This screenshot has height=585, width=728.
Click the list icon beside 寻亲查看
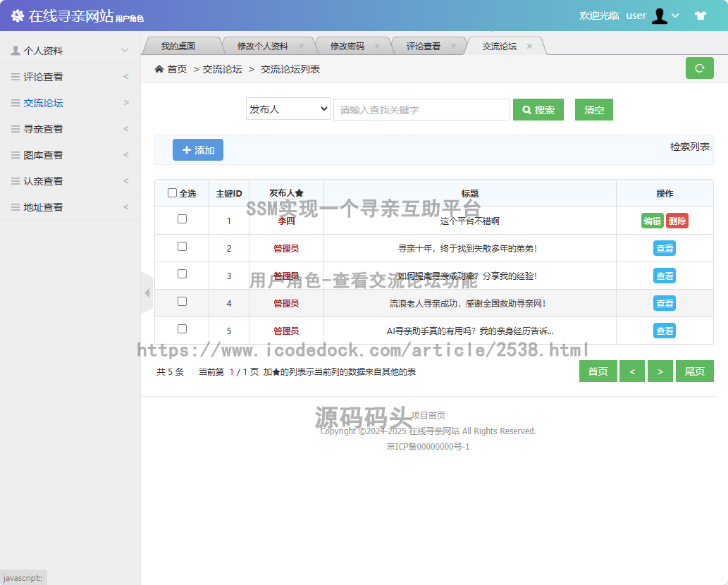click(x=16, y=128)
